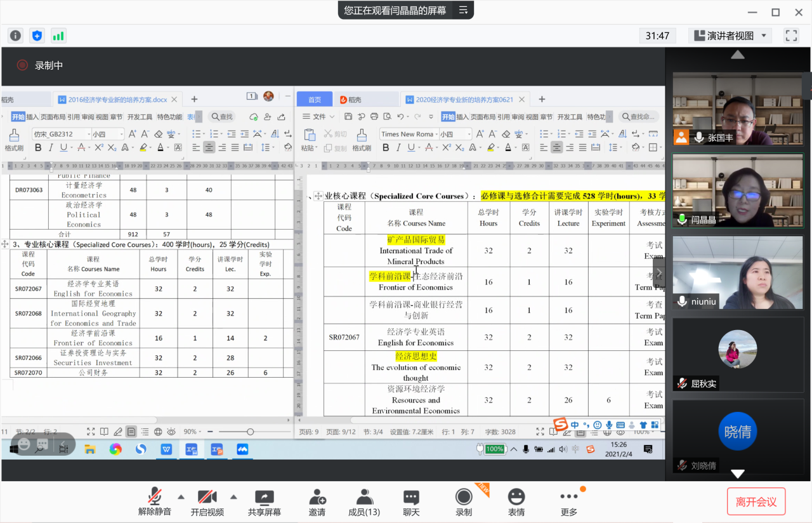Select niuniu's video thumbnail

pyautogui.click(x=738, y=273)
